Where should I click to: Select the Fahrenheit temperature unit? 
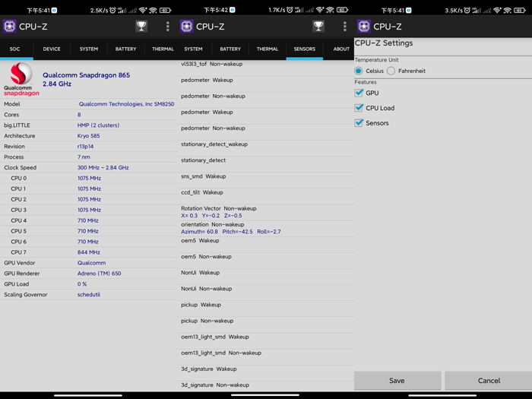(391, 71)
